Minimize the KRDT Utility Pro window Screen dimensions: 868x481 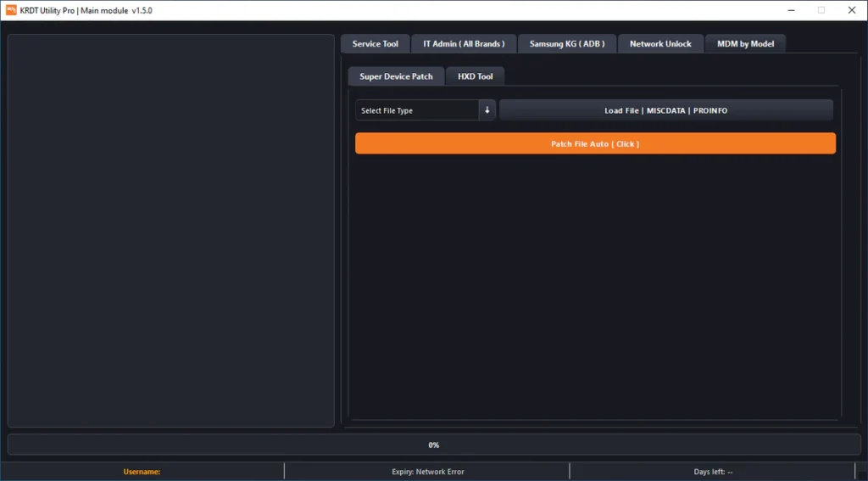click(790, 10)
